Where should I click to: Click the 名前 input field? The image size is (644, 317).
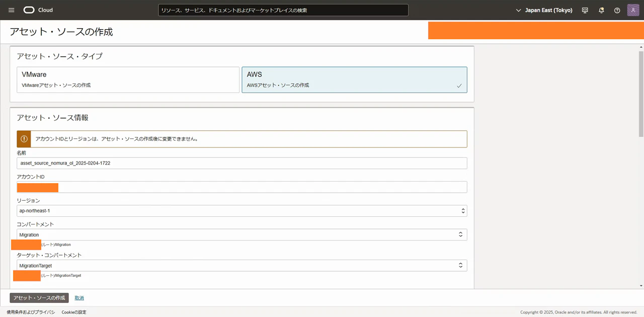click(242, 163)
